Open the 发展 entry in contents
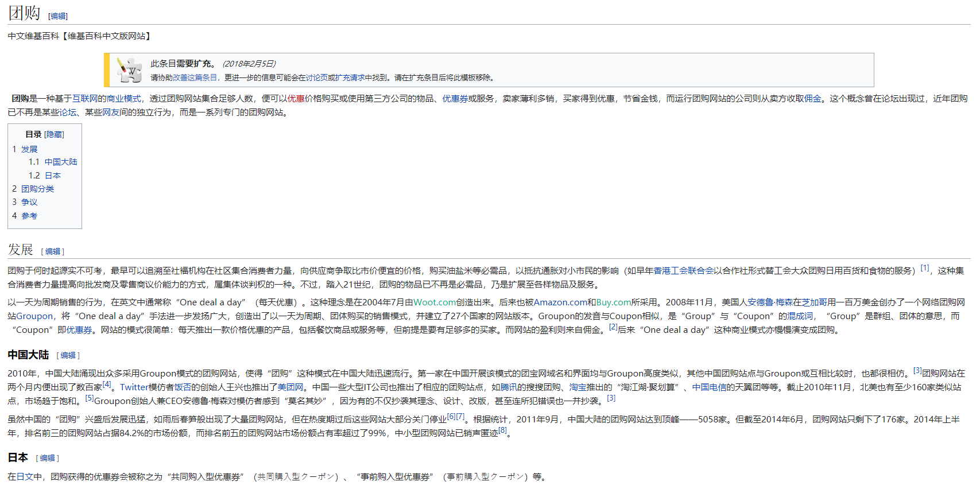The height and width of the screenshot is (493, 980). [29, 149]
